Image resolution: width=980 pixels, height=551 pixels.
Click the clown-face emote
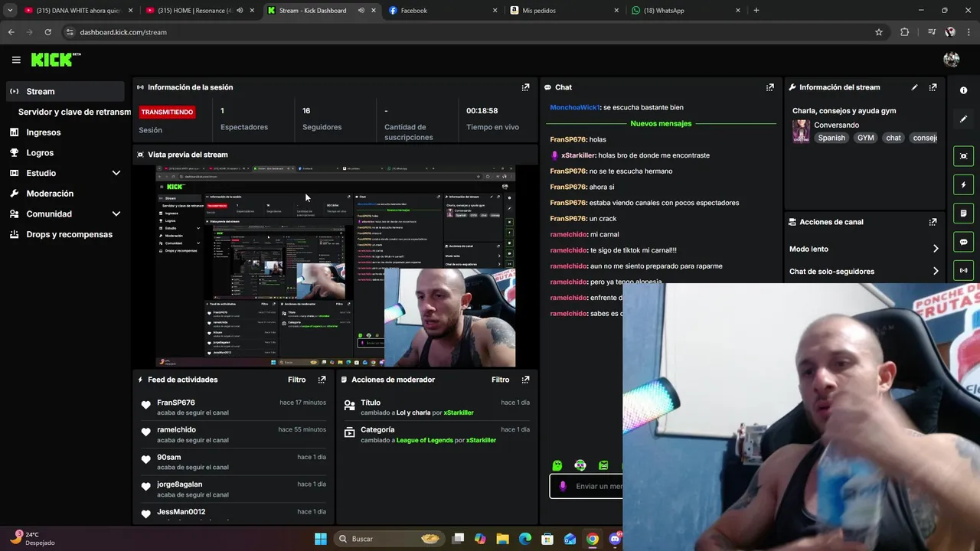[x=580, y=465]
